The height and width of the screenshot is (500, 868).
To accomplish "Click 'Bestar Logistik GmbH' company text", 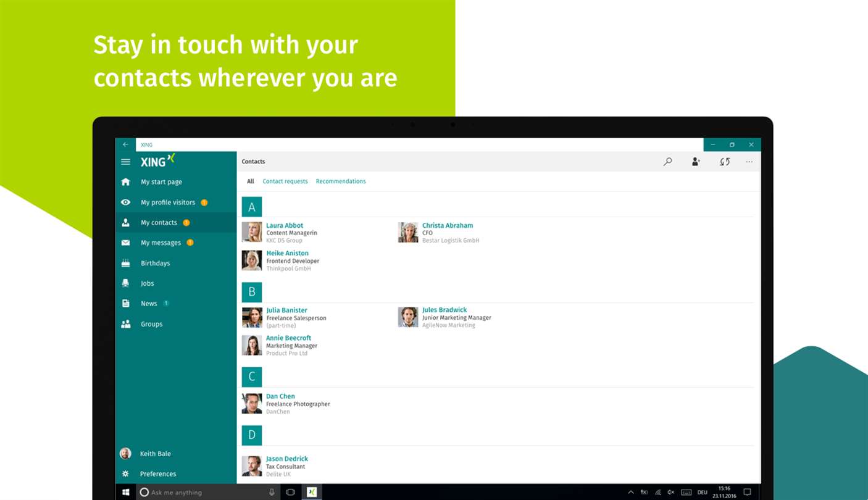I will (451, 241).
